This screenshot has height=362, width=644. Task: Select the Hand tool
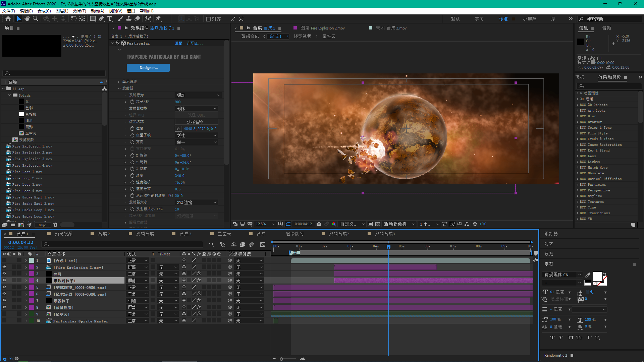(27, 19)
